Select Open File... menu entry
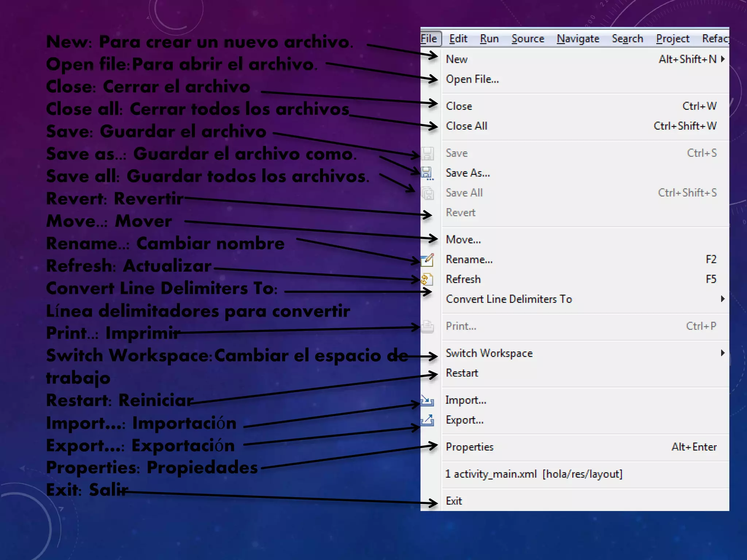 585,79
